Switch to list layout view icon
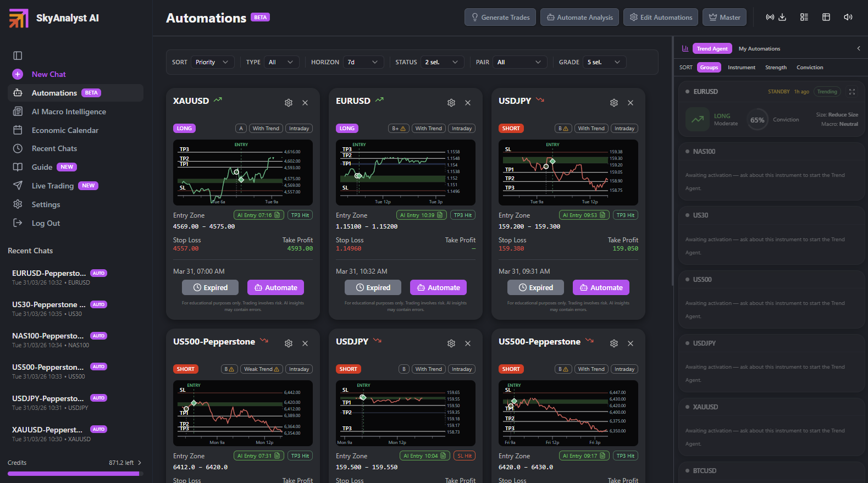The image size is (868, 483). [x=804, y=17]
